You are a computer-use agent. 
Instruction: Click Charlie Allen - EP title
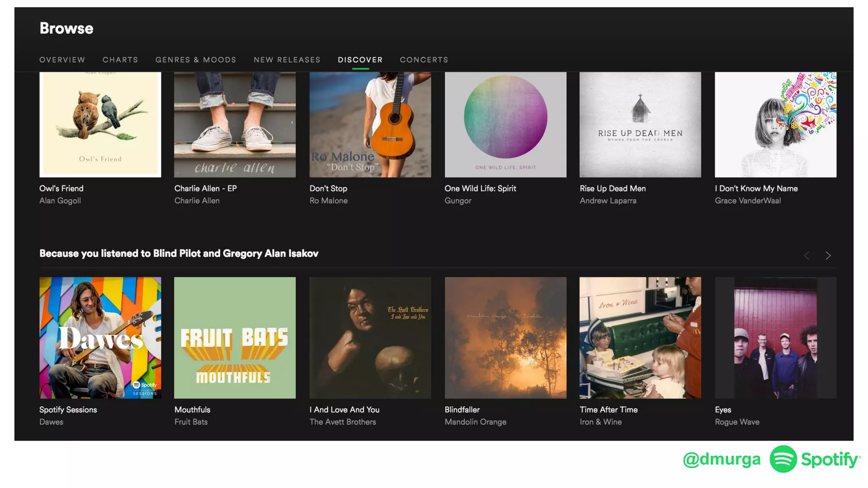point(206,189)
